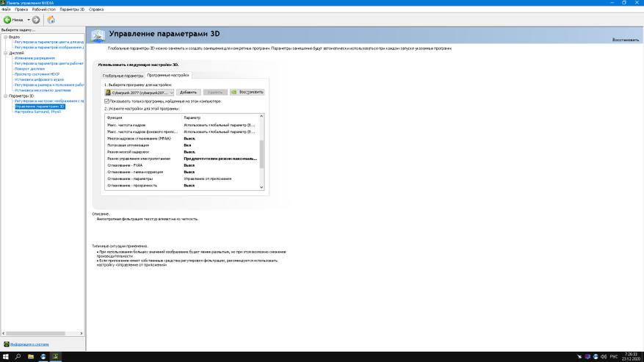Click the settings list vertical scrollbar

pyautogui.click(x=261, y=151)
